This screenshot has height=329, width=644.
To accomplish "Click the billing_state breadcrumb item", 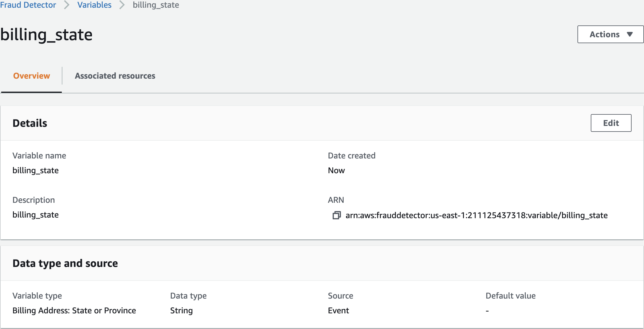I will pos(156,5).
